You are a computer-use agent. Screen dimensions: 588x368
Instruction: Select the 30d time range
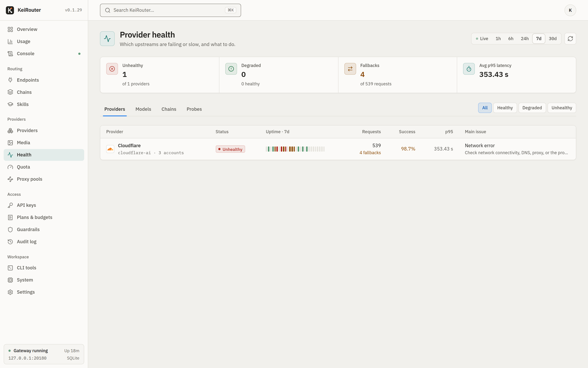coord(553,39)
